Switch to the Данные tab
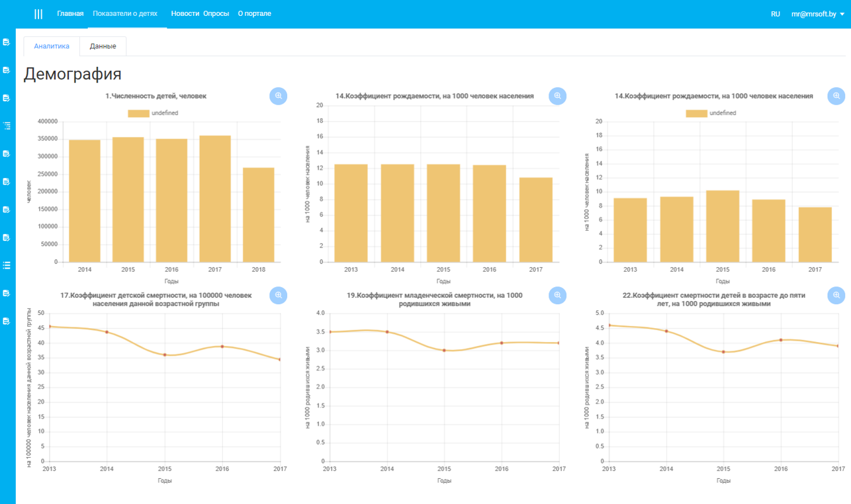The width and height of the screenshot is (851, 504). 103,46
